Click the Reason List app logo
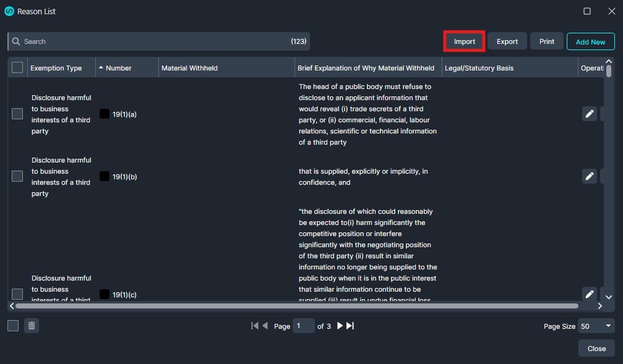This screenshot has width=623, height=364. pos(7,11)
